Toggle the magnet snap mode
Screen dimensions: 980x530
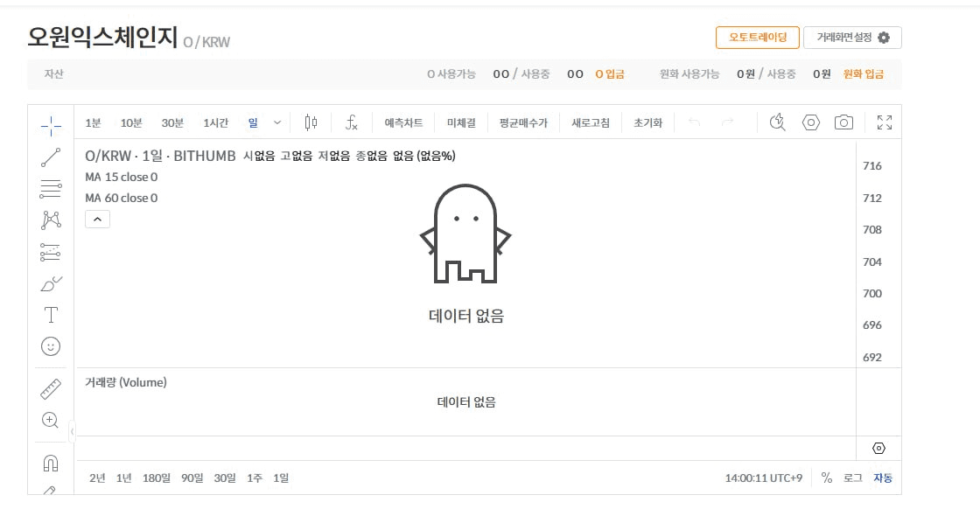coord(51,464)
